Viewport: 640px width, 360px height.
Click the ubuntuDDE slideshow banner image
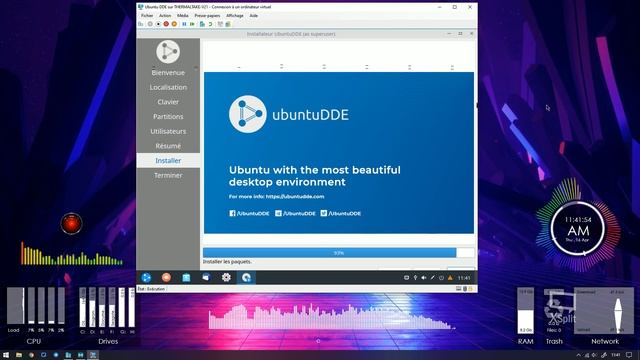point(339,153)
